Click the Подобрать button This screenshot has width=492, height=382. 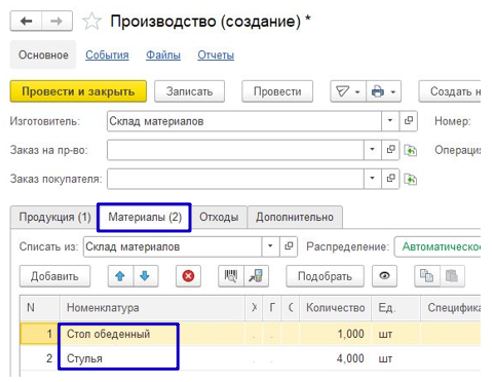(x=325, y=276)
